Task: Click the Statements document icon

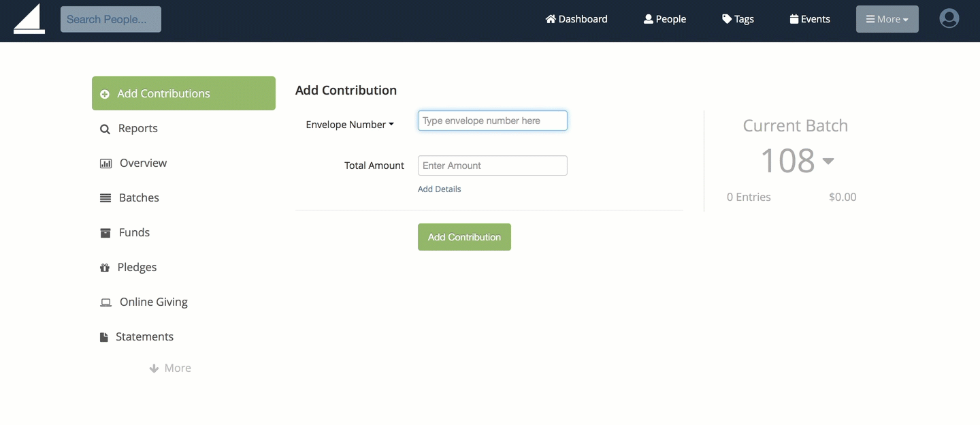Action: (x=104, y=337)
